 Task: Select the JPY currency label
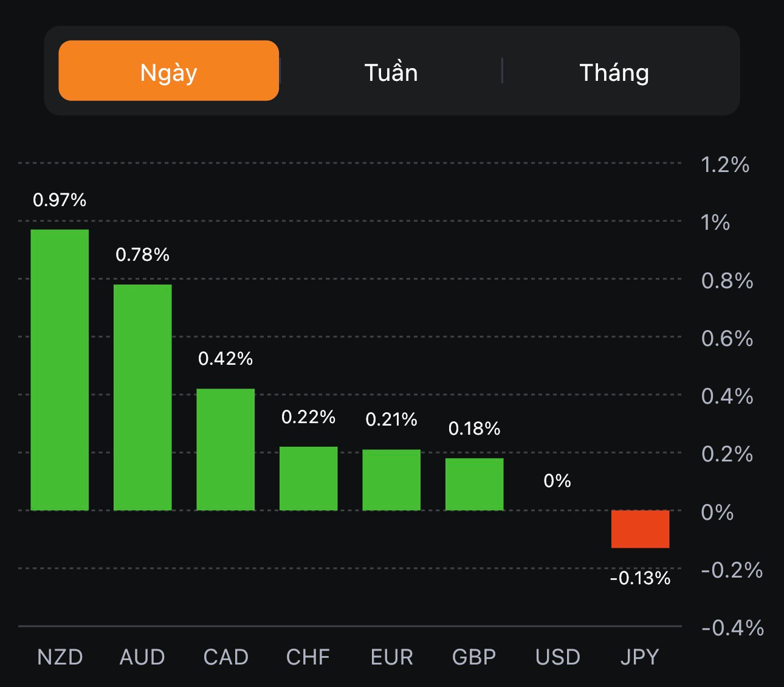(x=639, y=657)
